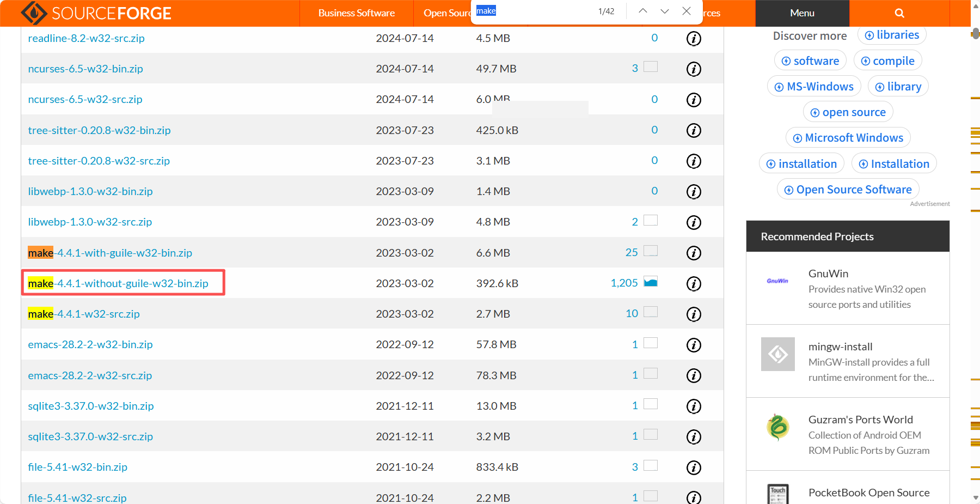This screenshot has width=980, height=504.
Task: Show info for sqlite3-3.37.0-w32-src.zip
Action: 694,437
